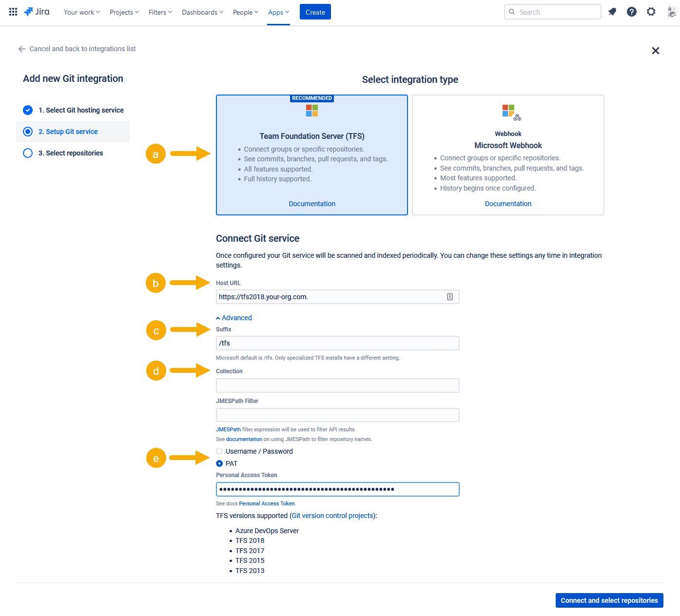Go to 1. Select Git hosting service step
The height and width of the screenshot is (616, 680).
pos(81,110)
